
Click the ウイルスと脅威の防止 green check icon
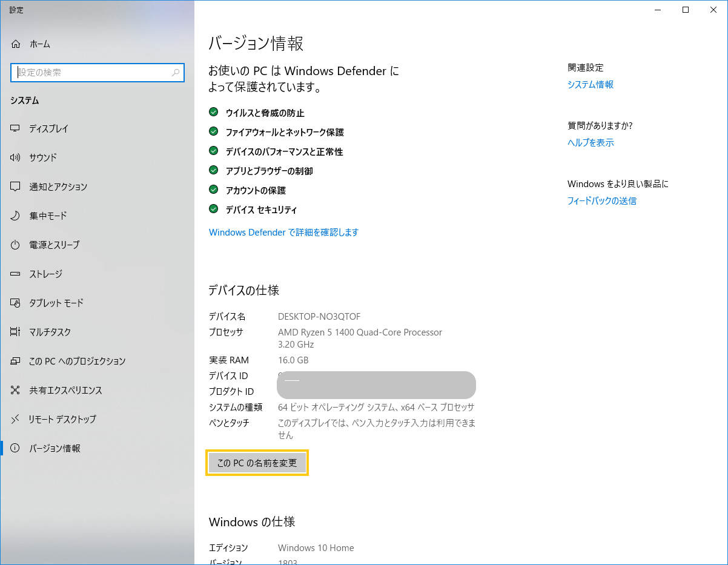point(213,112)
